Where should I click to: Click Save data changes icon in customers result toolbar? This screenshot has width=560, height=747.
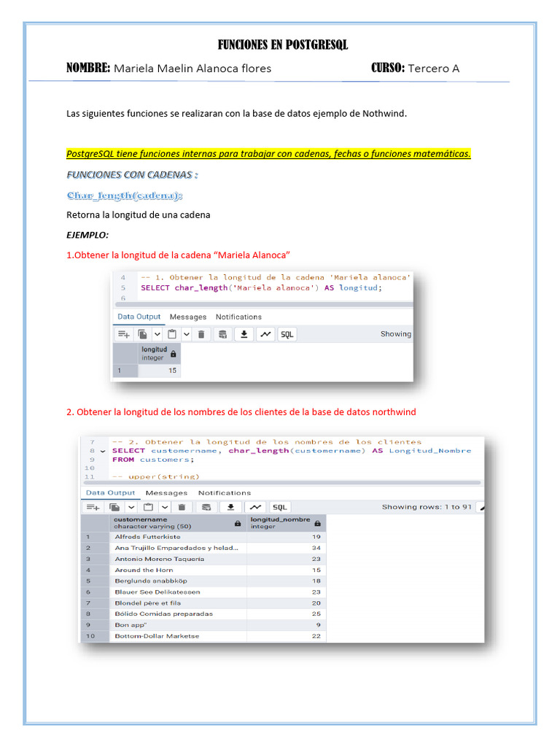206,508
